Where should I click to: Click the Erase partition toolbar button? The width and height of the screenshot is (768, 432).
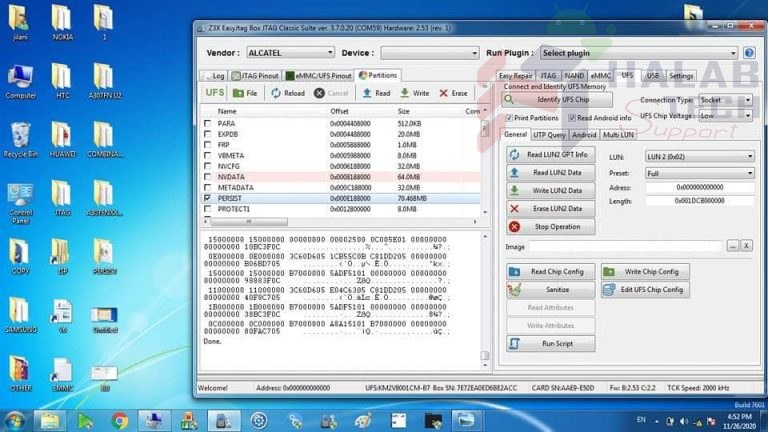[x=453, y=93]
